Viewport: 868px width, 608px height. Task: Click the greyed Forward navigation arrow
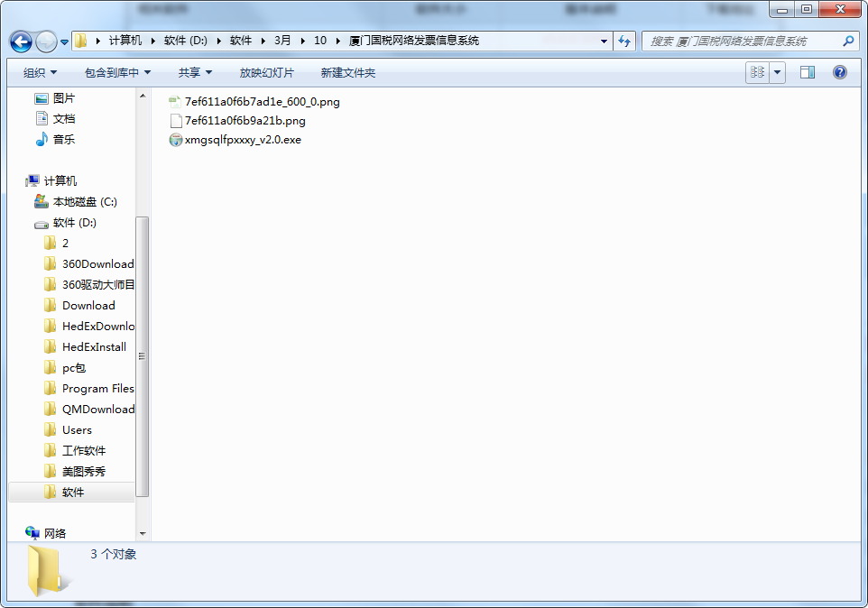coord(47,41)
